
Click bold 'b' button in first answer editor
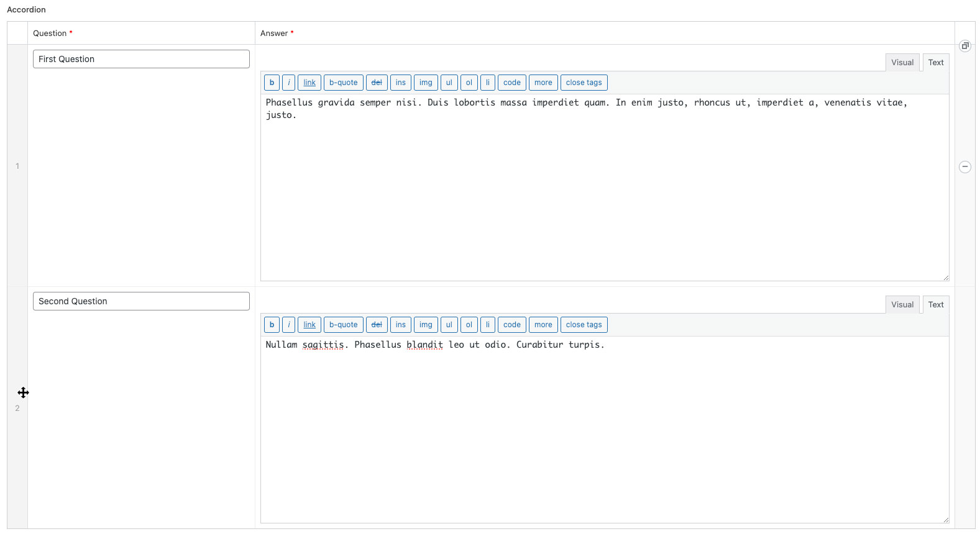272,83
